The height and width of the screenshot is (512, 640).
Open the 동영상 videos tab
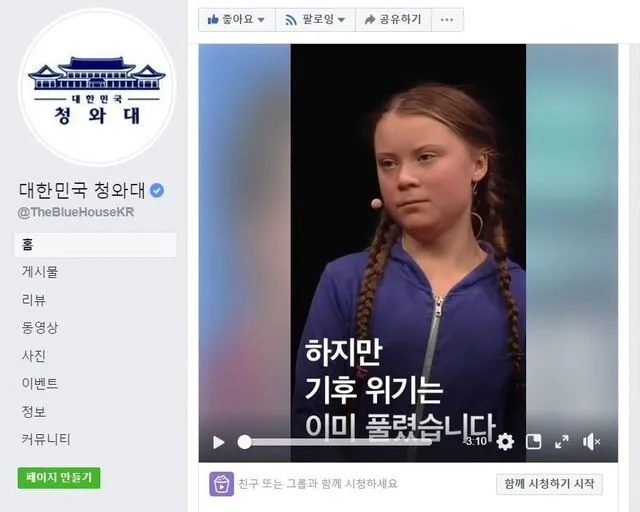(x=40, y=327)
